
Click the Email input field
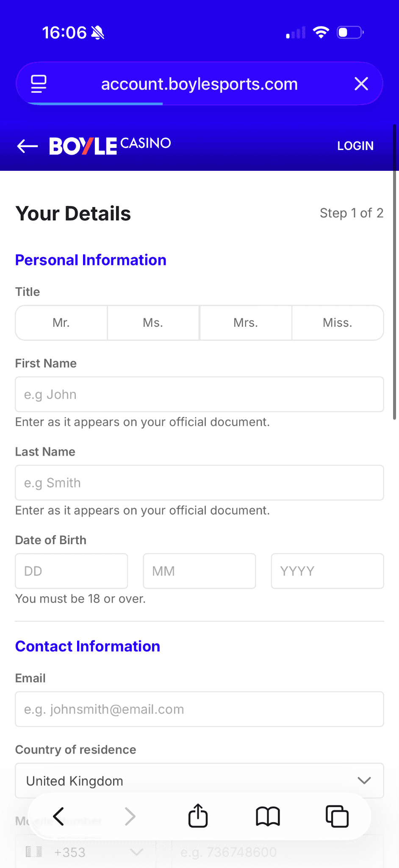point(199,709)
